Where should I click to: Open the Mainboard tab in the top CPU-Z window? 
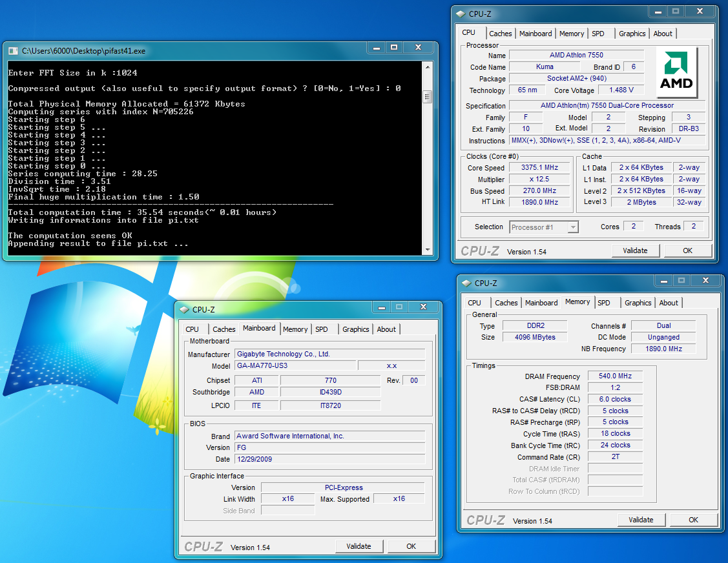coord(536,34)
